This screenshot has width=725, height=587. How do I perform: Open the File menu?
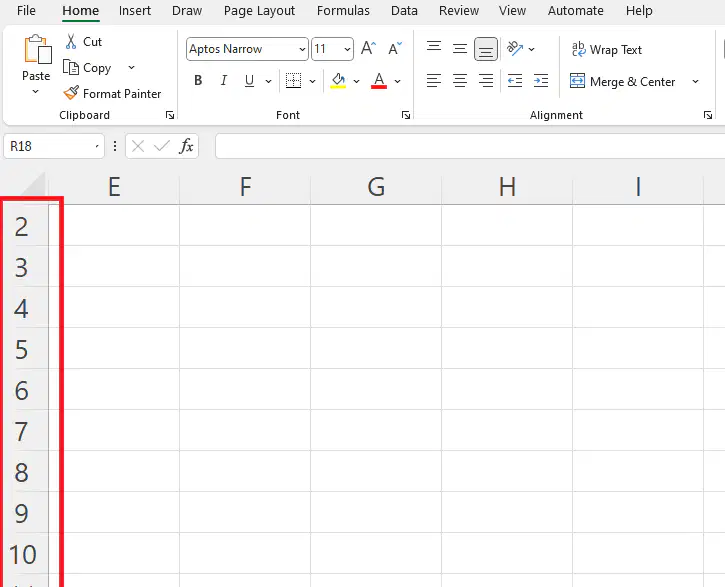point(26,11)
